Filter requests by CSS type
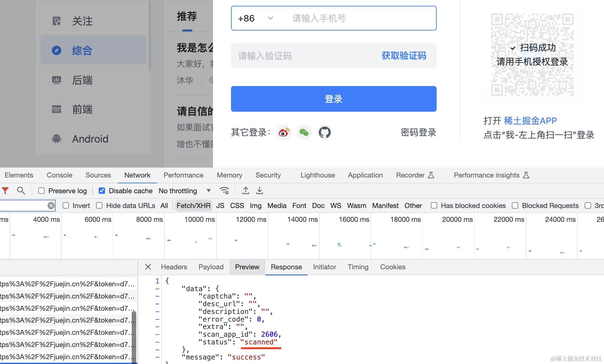Screen dimensions: 604x364 point(237,205)
